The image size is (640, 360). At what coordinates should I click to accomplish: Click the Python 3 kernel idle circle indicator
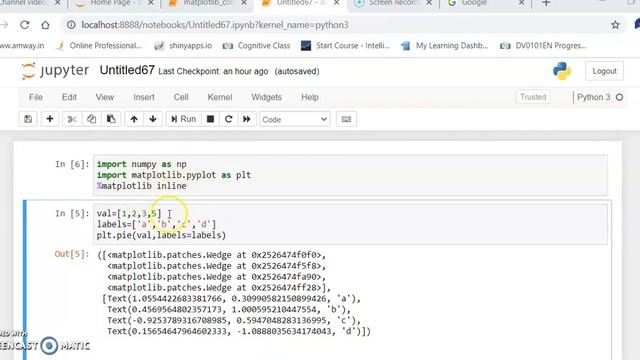pyautogui.click(x=619, y=97)
